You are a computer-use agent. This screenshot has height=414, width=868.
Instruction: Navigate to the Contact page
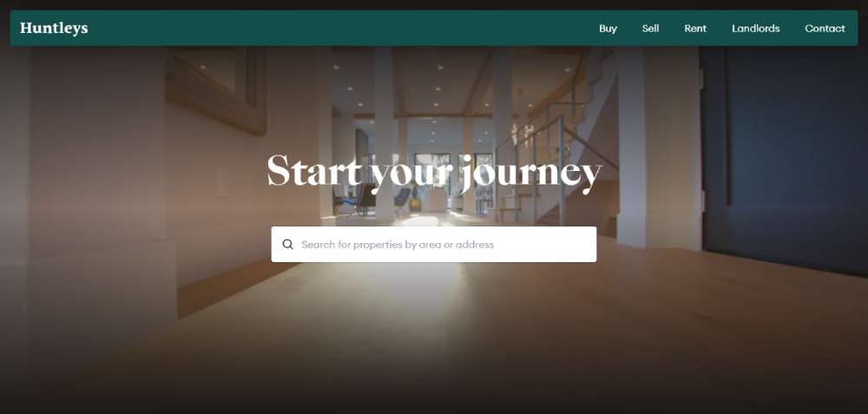(x=825, y=29)
